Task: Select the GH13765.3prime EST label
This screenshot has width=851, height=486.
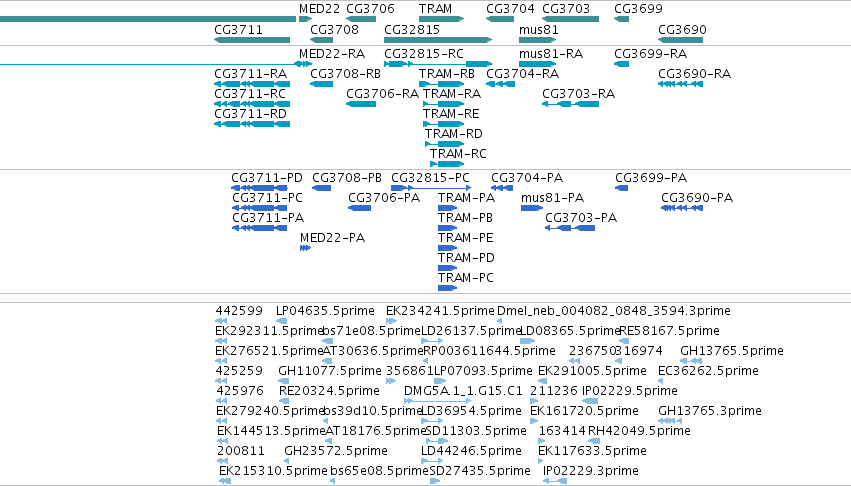Action: [710, 412]
